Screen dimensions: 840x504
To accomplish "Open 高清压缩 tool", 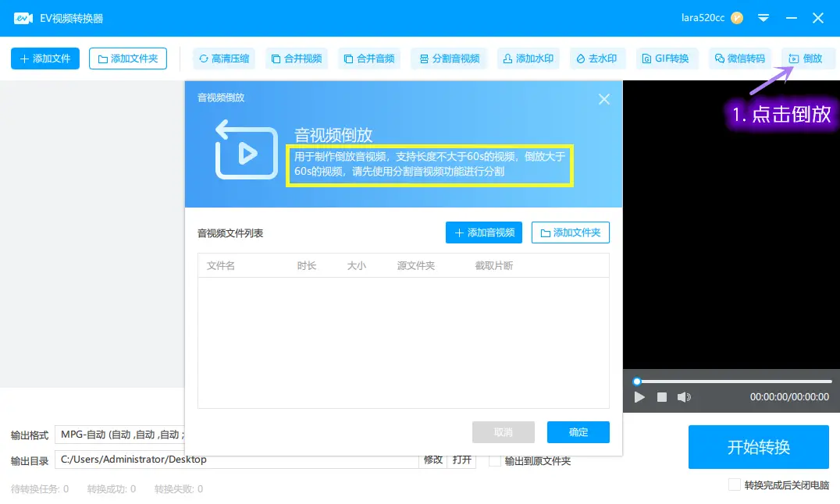I will [x=224, y=59].
